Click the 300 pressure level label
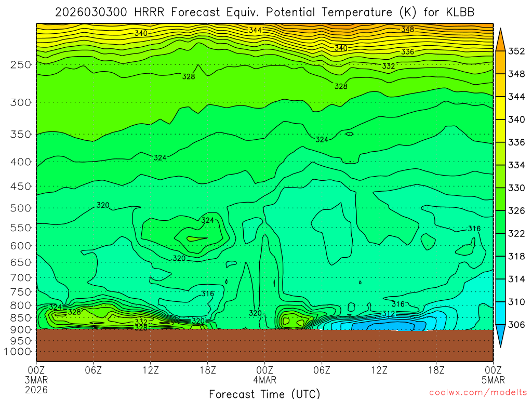 click(21, 102)
